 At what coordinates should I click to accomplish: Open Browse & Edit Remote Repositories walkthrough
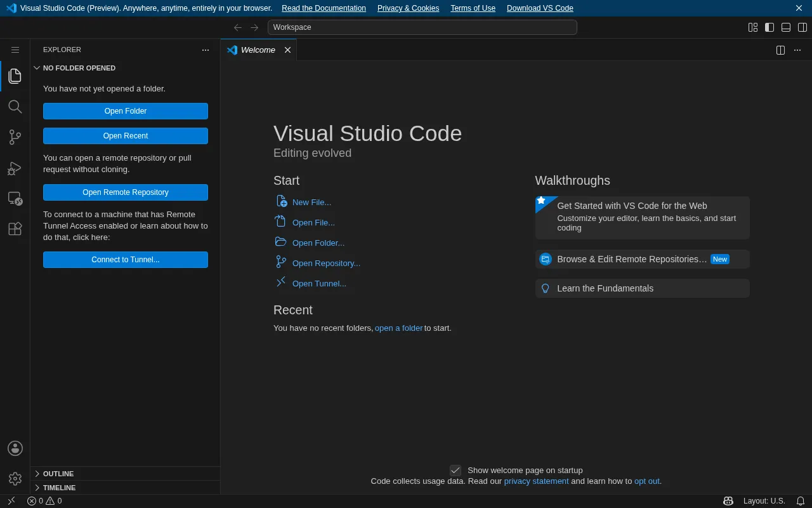tap(643, 259)
